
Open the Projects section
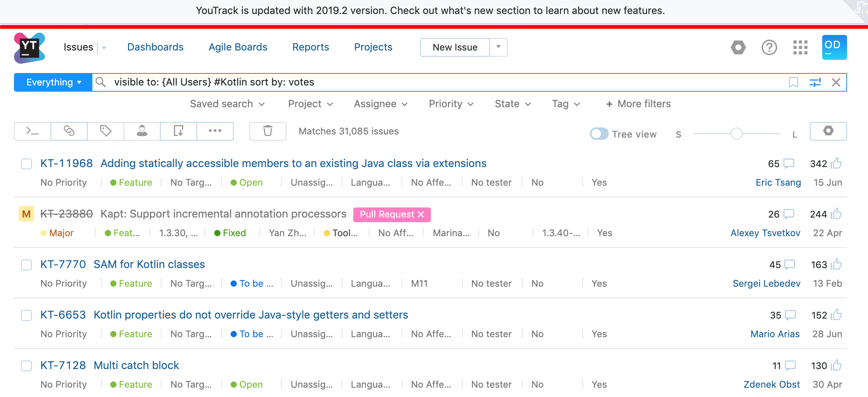(x=373, y=47)
